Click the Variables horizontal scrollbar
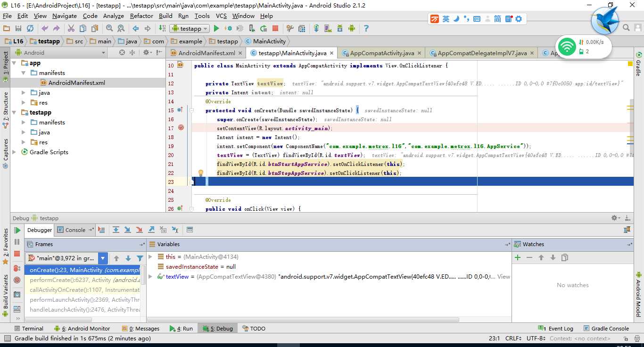Viewport: 644px width, 347px height. 304,320
